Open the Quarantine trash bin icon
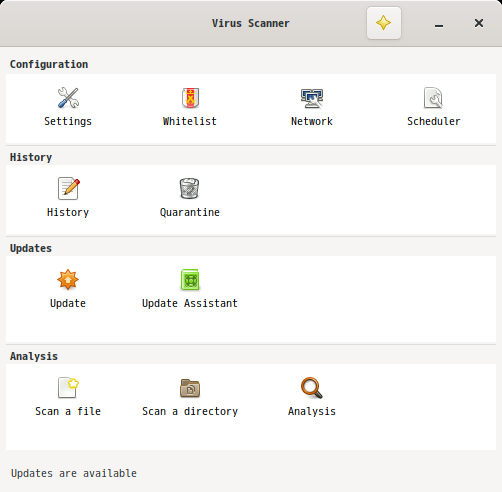Screen dimensions: 502x492 click(x=190, y=188)
